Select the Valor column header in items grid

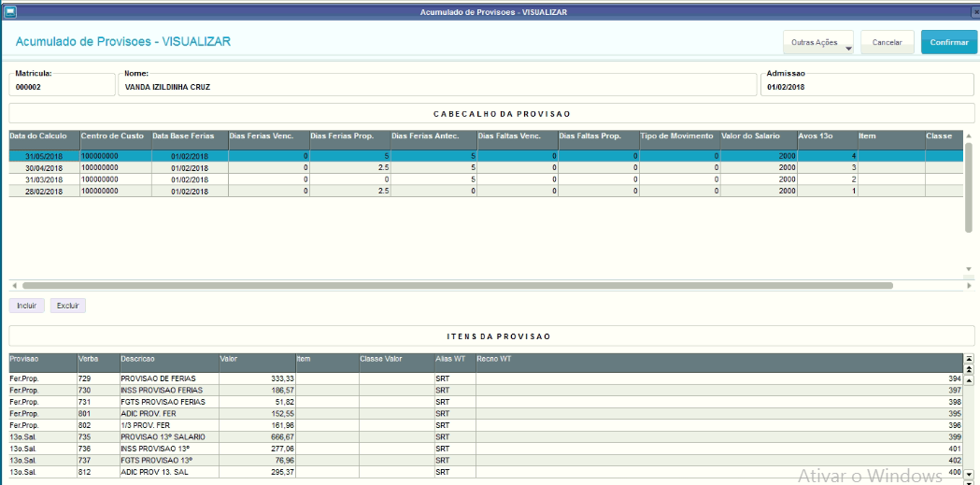(257, 360)
